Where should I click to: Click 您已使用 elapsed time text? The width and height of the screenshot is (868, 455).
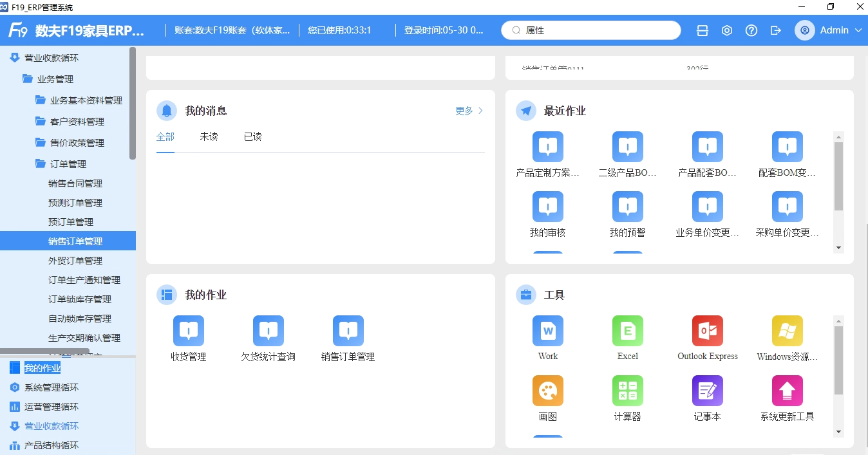(x=339, y=30)
